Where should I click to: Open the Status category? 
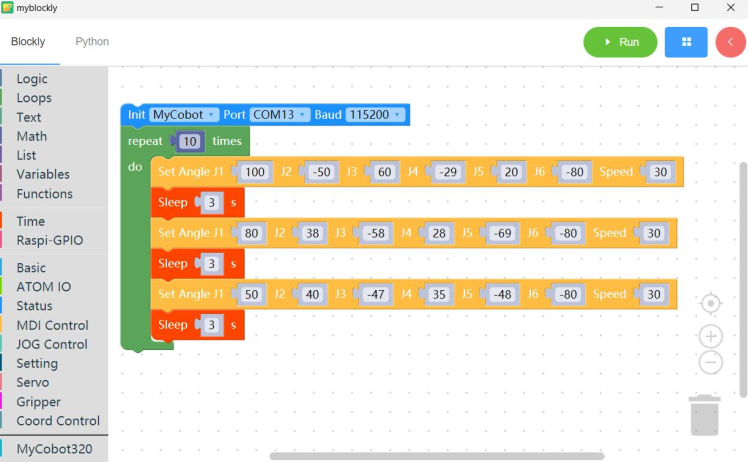tap(34, 306)
